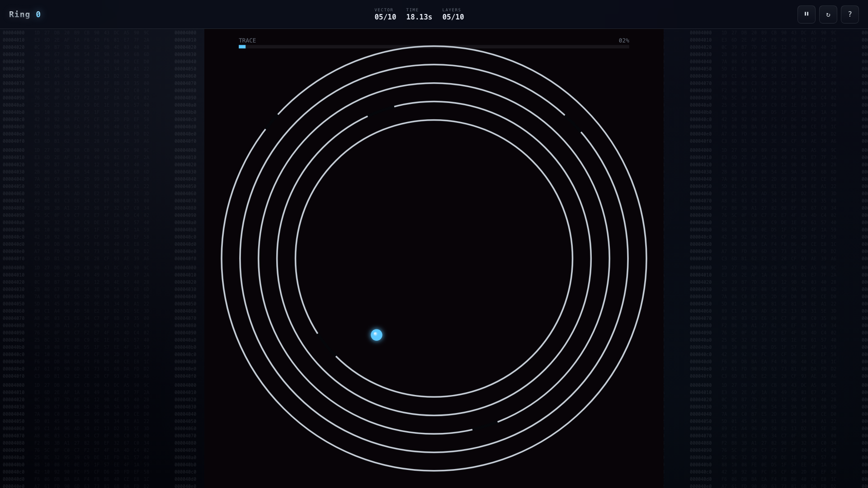The height and width of the screenshot is (488, 868).
Task: Restart the level using the reload icon
Action: tap(828, 14)
